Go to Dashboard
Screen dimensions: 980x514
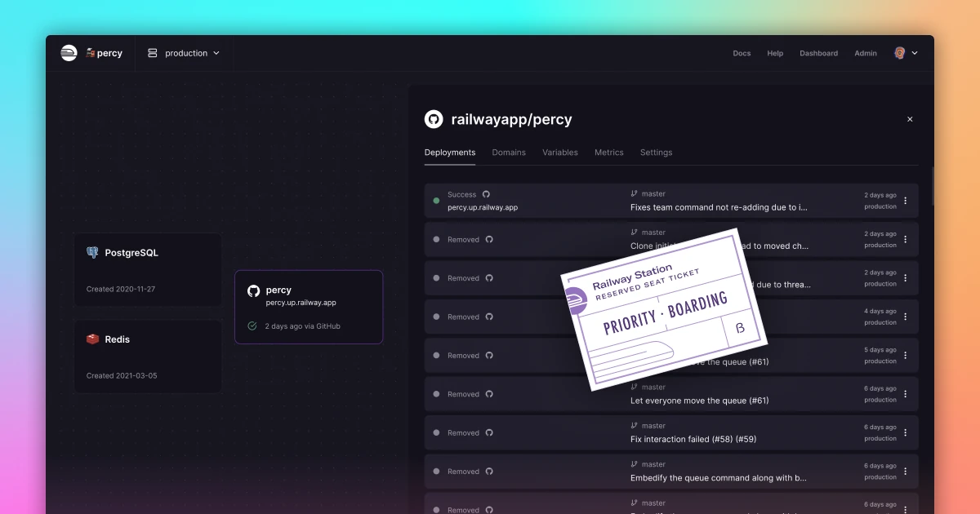(x=818, y=53)
